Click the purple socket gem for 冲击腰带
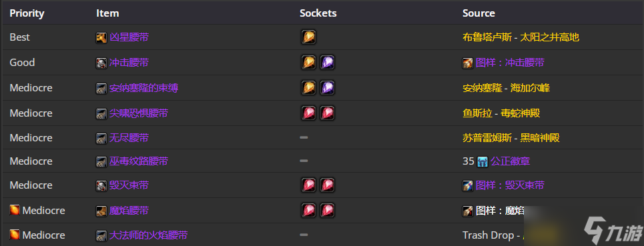The width and height of the screenshot is (644, 246). tap(328, 62)
